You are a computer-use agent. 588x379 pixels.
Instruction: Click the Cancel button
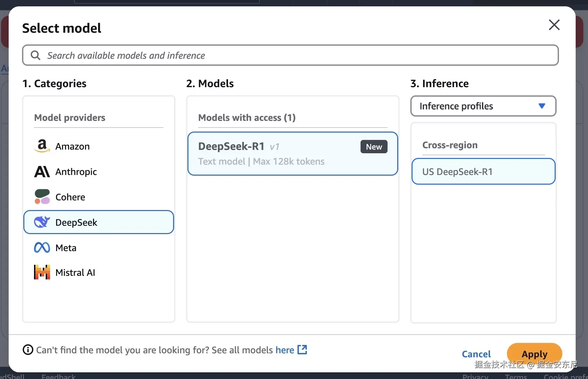coord(476,354)
